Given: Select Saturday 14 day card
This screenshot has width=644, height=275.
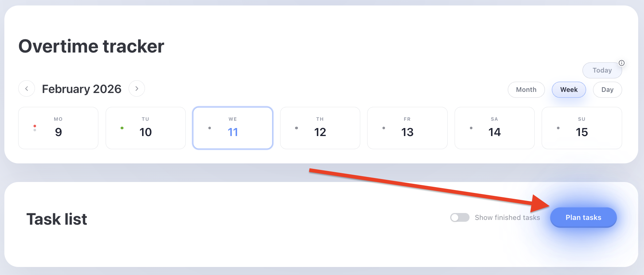Looking at the screenshot, I should 494,128.
